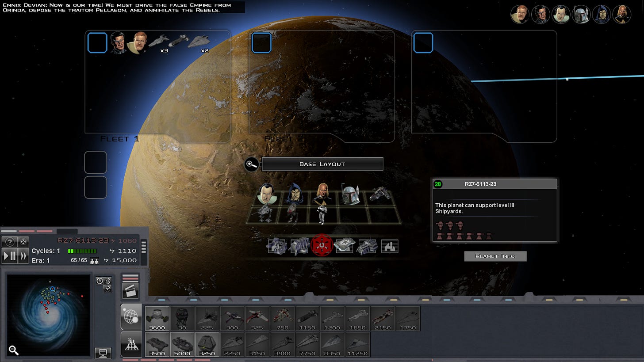Click the first ground structure left of emblem

pos(277,246)
